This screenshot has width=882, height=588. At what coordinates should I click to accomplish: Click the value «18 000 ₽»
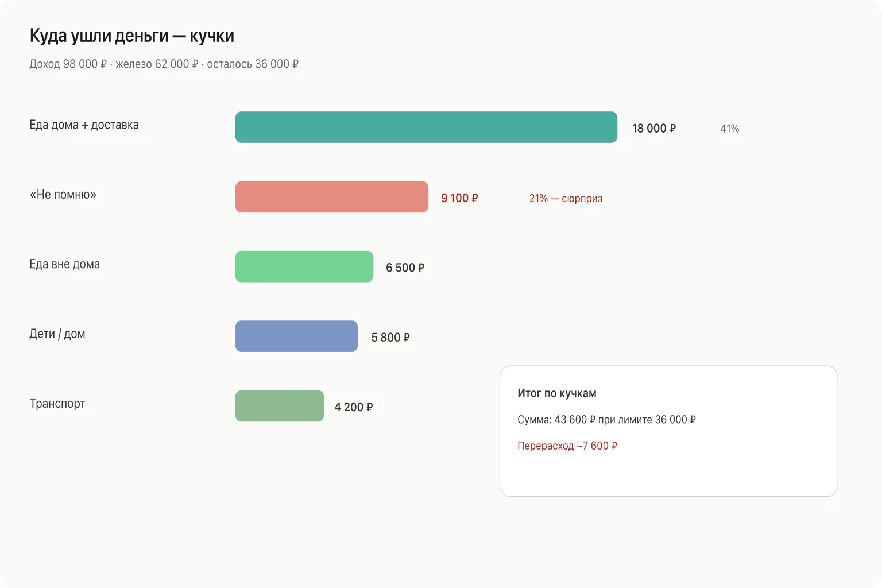coord(654,128)
